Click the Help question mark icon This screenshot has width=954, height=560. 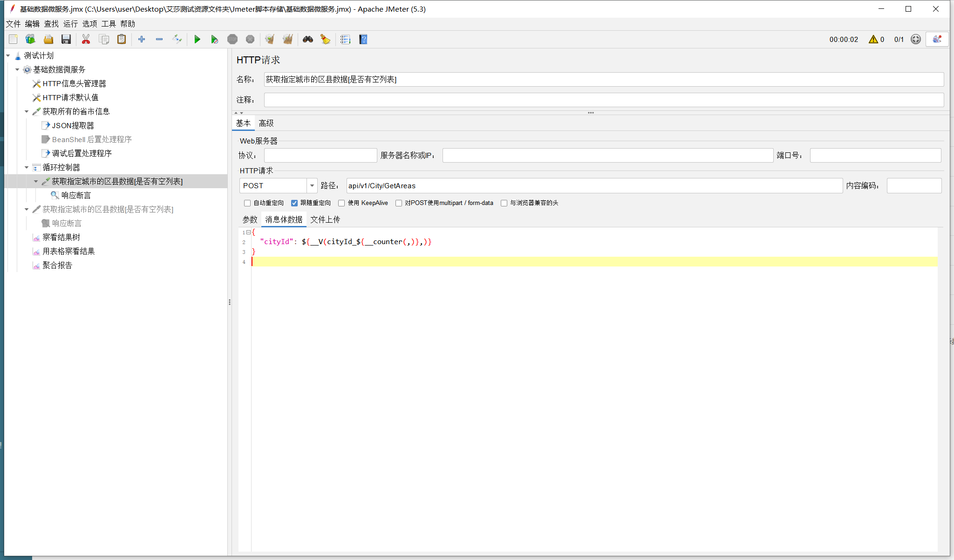[363, 40]
